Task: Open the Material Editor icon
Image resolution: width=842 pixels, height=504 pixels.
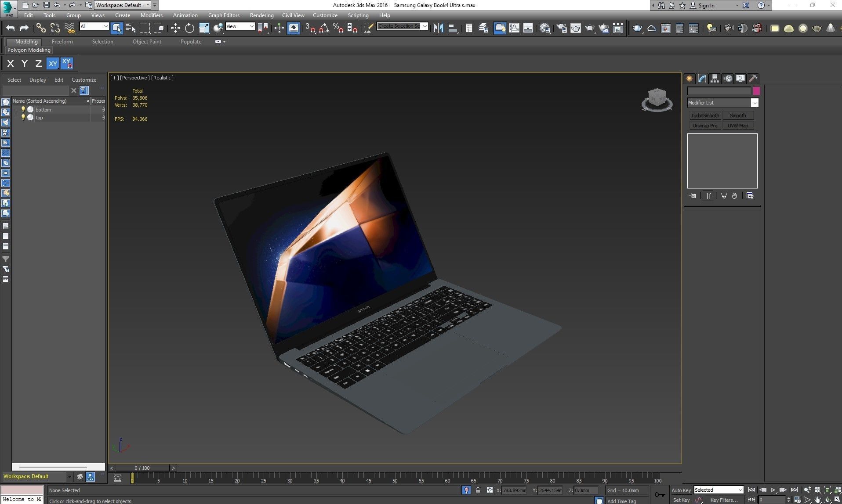Action: click(545, 28)
